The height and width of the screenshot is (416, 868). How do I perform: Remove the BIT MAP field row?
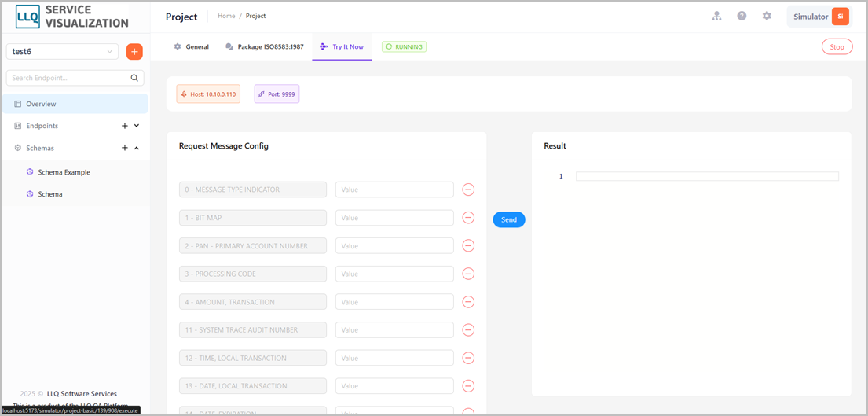(x=468, y=218)
